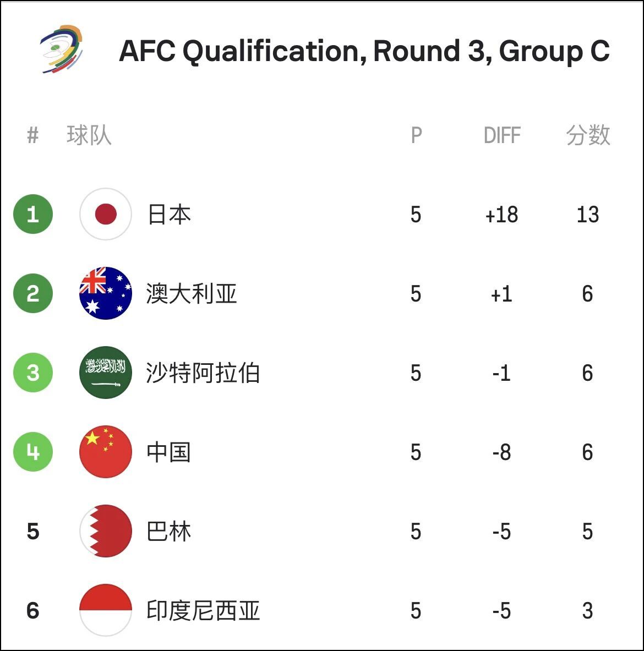The height and width of the screenshot is (651, 644).
Task: Click the Japan flag icon
Action: point(106,214)
